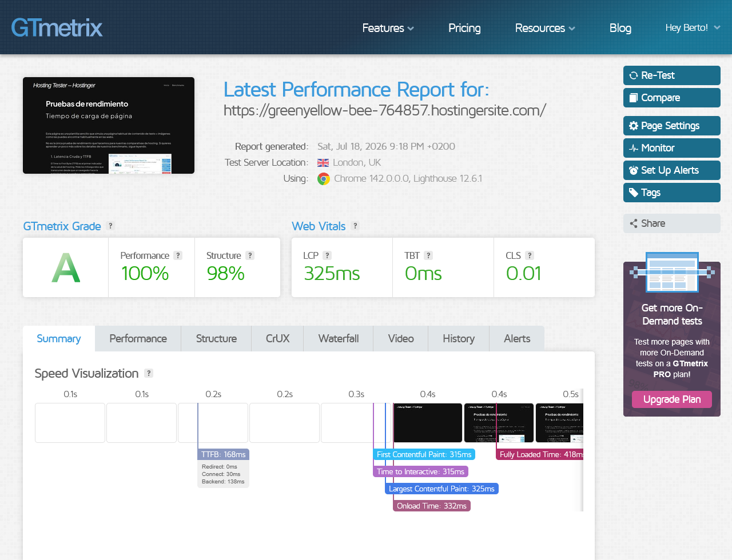
Task: Click the 325ms LCP value
Action: pyautogui.click(x=332, y=274)
